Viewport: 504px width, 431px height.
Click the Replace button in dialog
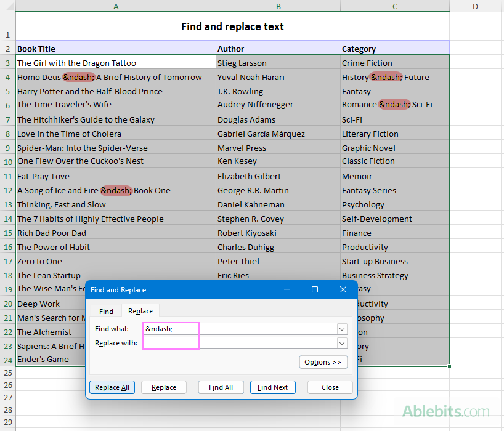[164, 387]
